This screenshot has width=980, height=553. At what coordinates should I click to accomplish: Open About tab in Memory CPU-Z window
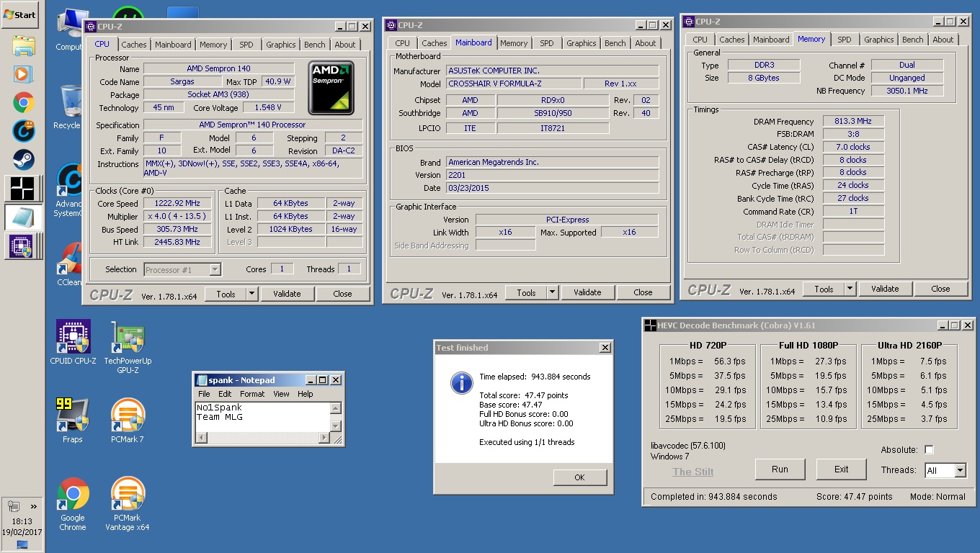pos(943,40)
